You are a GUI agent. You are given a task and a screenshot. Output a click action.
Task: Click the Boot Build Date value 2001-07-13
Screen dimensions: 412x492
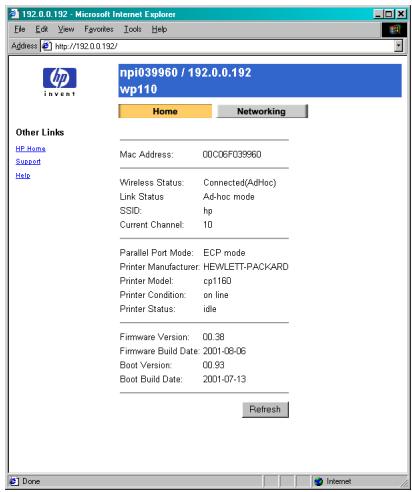[224, 379]
